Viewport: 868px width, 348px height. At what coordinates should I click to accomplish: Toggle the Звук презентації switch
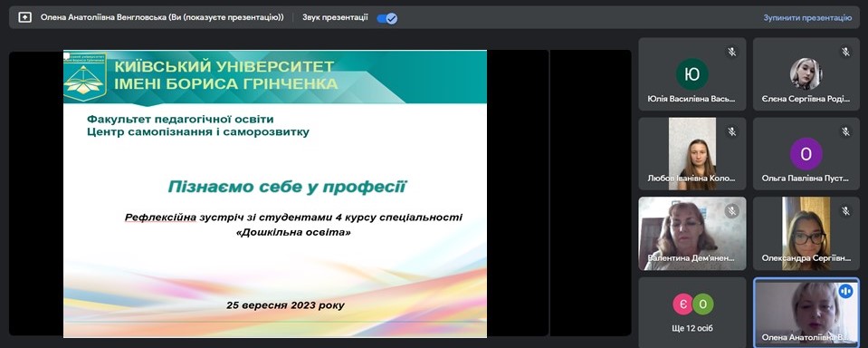pos(387,18)
